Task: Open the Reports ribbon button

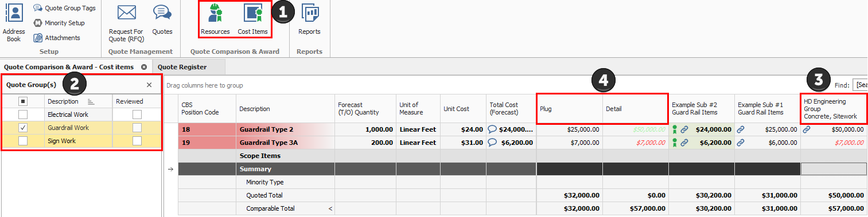Action: [309, 19]
